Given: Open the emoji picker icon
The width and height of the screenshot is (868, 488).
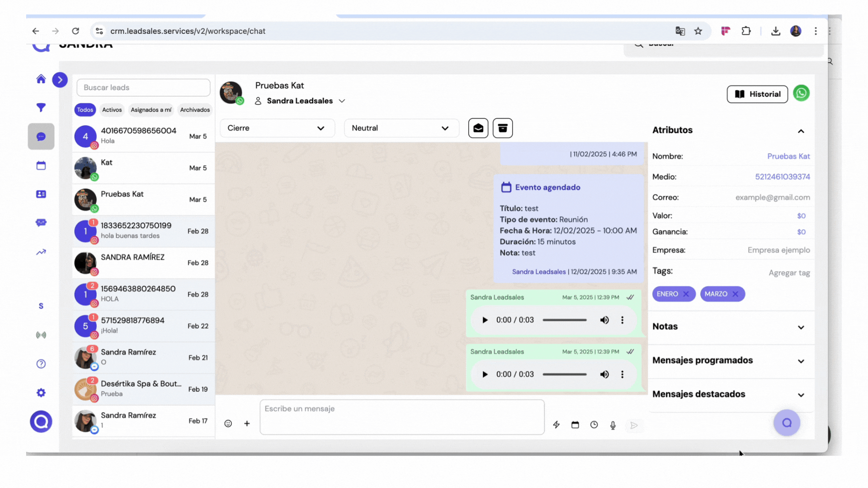Looking at the screenshot, I should pos(228,423).
